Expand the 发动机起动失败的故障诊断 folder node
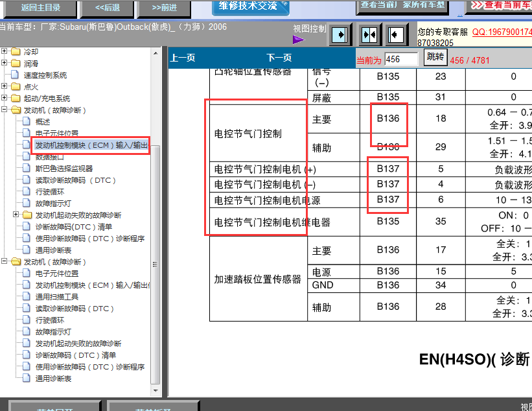The image size is (532, 411). pos(16,215)
